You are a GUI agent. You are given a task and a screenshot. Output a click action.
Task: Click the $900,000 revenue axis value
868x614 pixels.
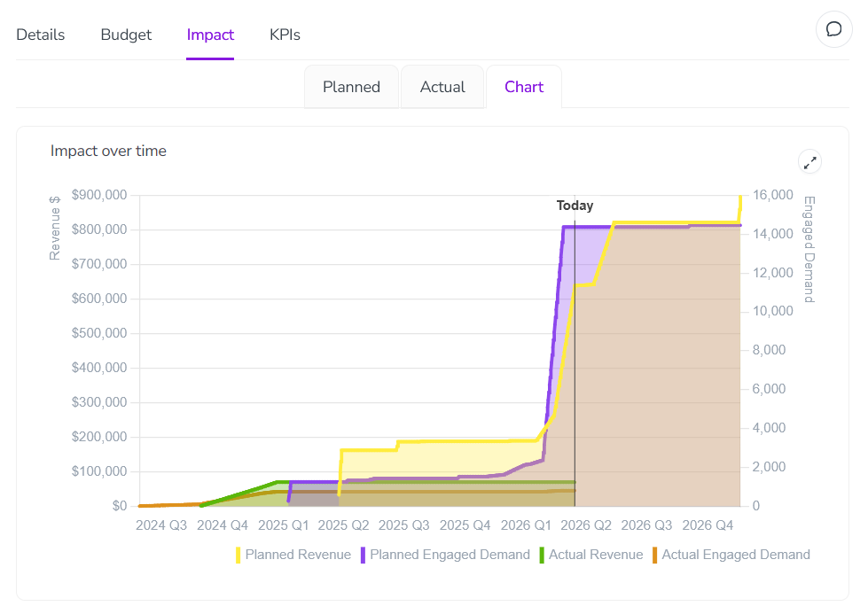(x=99, y=195)
